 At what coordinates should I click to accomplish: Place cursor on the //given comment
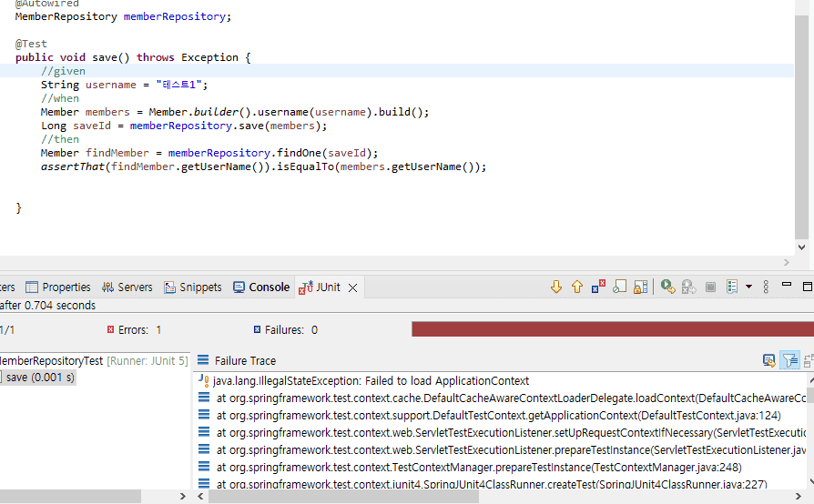tap(63, 71)
